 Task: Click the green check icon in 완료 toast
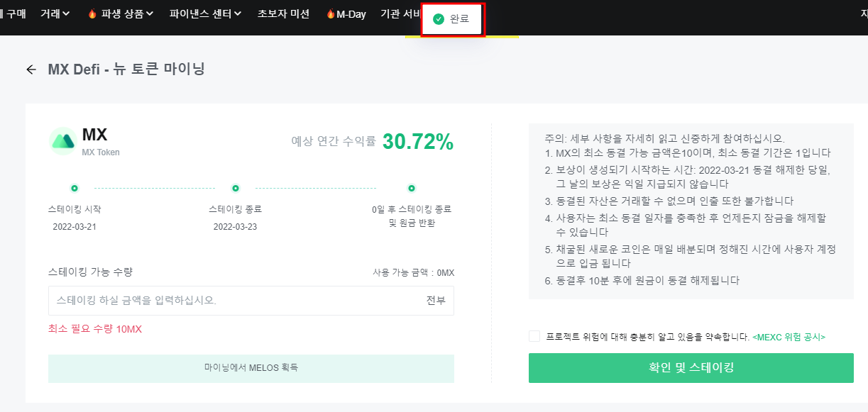[439, 19]
